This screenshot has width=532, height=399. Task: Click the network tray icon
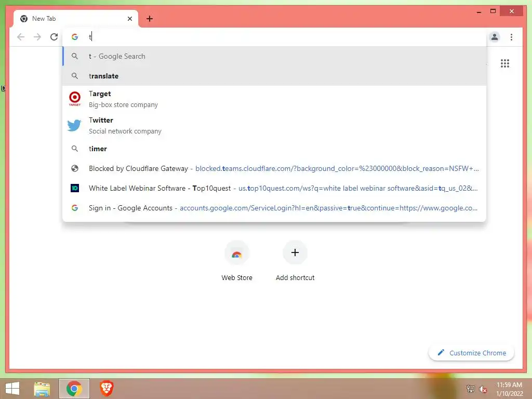click(x=470, y=389)
